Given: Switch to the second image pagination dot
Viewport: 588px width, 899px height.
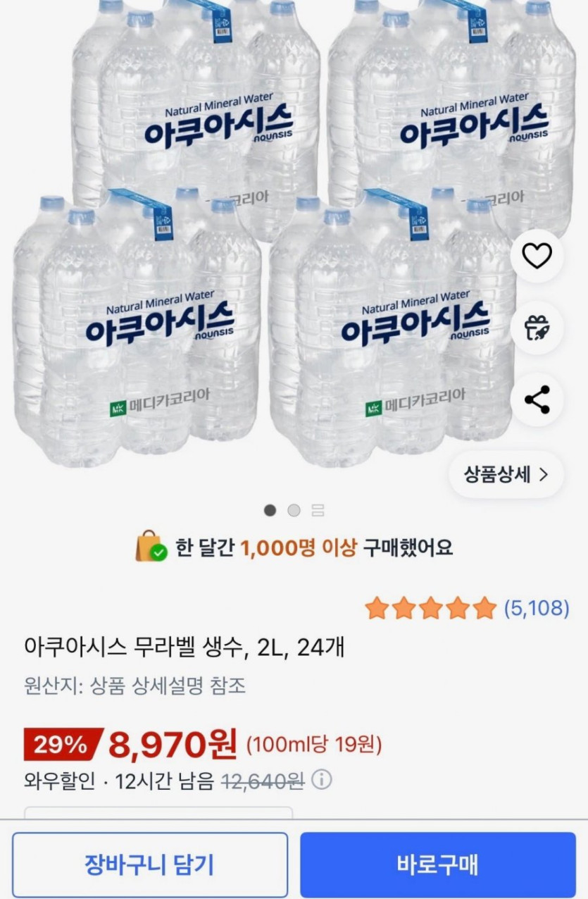Looking at the screenshot, I should [x=294, y=511].
